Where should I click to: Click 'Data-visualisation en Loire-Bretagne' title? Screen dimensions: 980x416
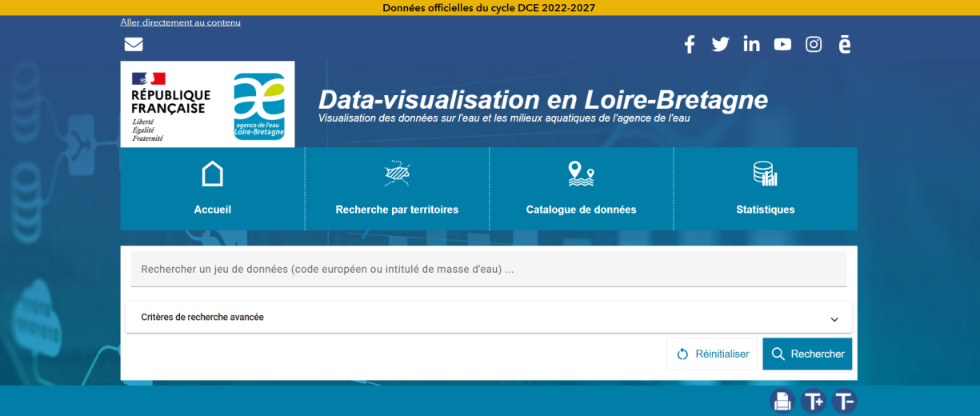543,99
